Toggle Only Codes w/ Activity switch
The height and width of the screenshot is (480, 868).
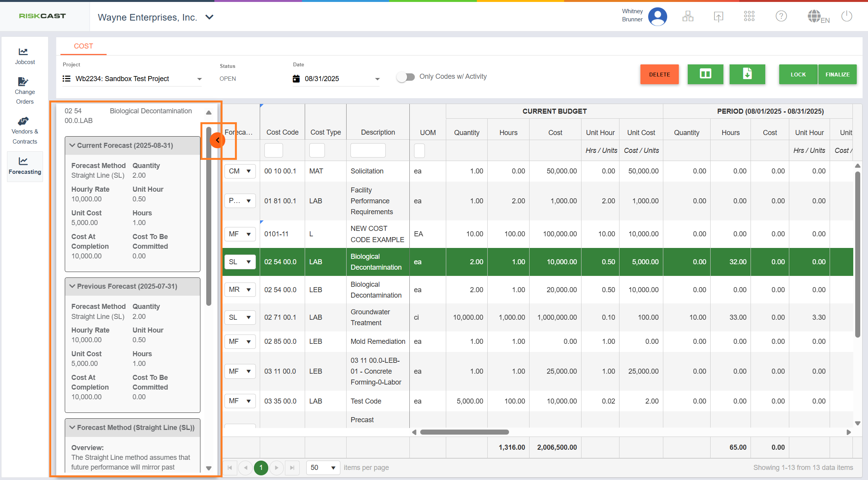[406, 77]
